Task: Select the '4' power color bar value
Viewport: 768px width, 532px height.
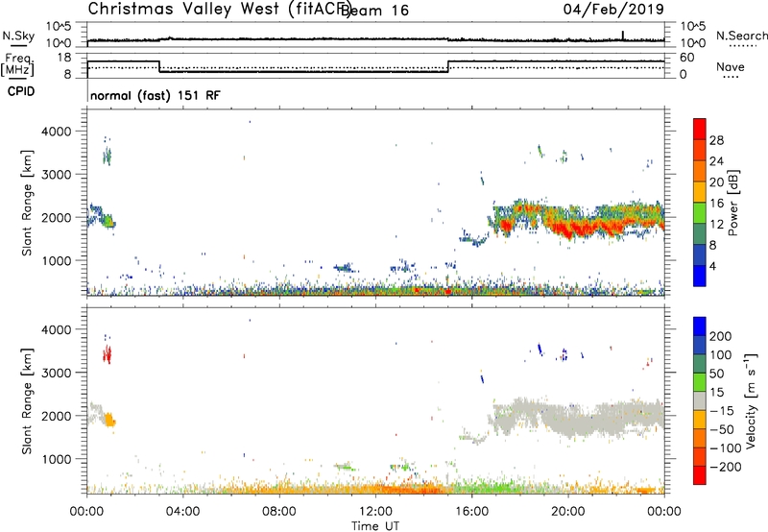Action: tap(713, 267)
